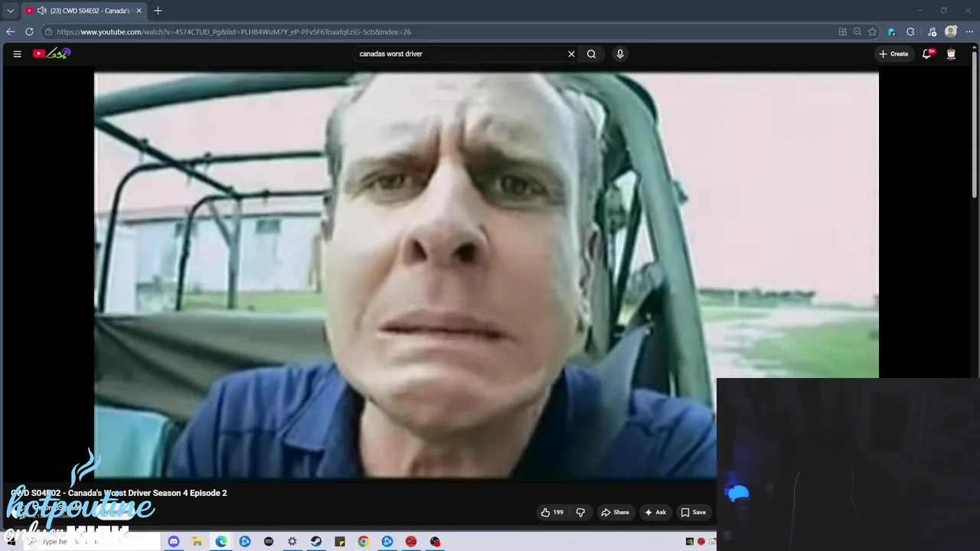Clear the YouTube search box text
Screen dimensions: 980x551
[x=571, y=54]
